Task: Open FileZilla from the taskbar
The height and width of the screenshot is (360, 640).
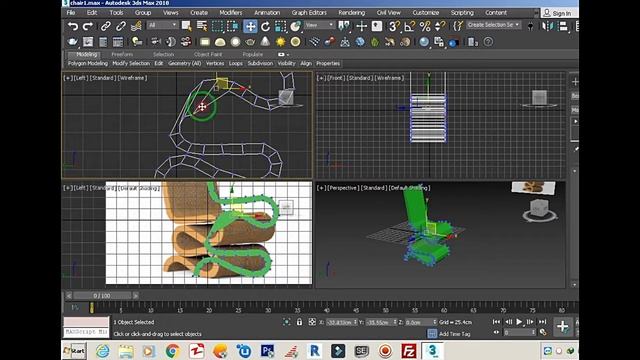Action: point(409,351)
